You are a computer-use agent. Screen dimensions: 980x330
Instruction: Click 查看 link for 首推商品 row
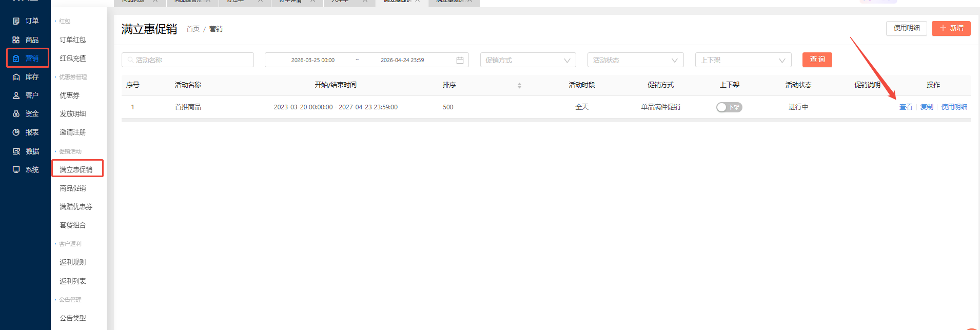pyautogui.click(x=906, y=107)
